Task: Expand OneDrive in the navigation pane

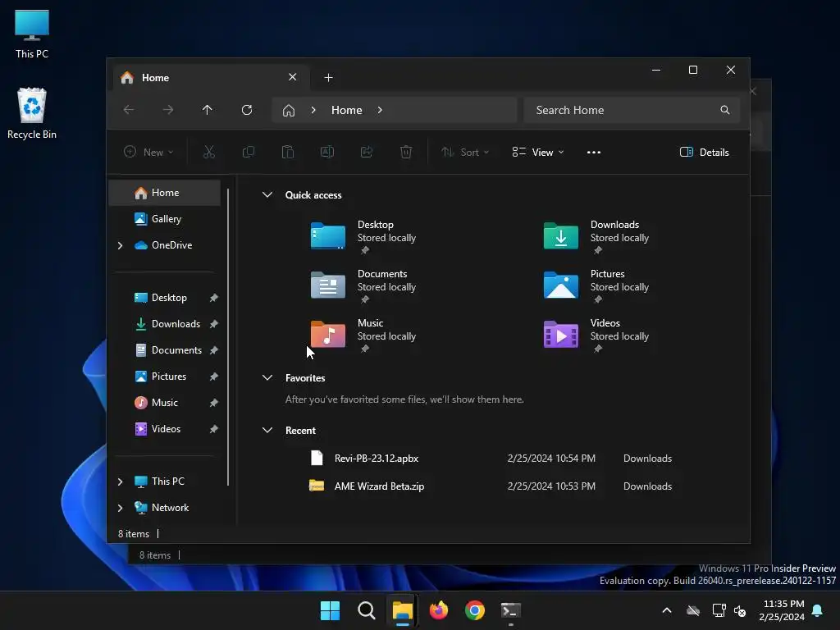Action: tap(120, 245)
